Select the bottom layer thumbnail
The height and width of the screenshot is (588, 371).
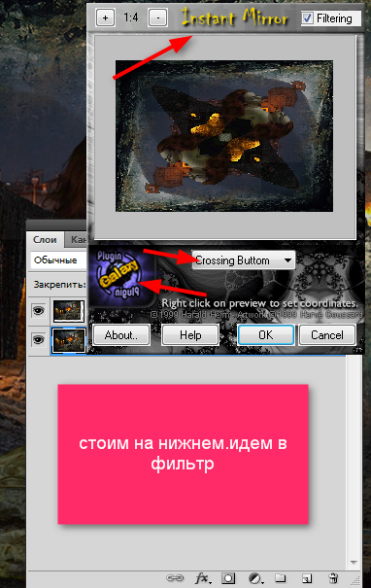(x=69, y=340)
